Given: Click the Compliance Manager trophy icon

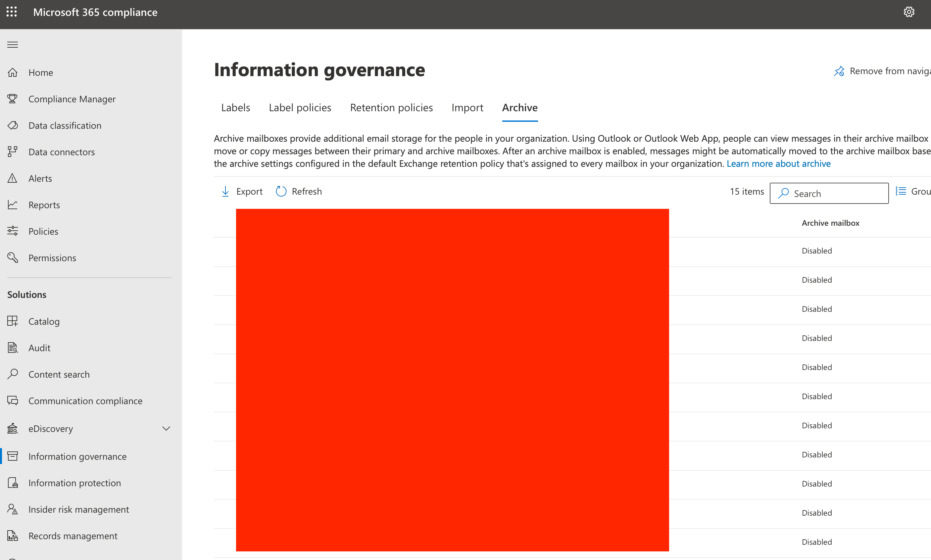Looking at the screenshot, I should click(x=13, y=99).
